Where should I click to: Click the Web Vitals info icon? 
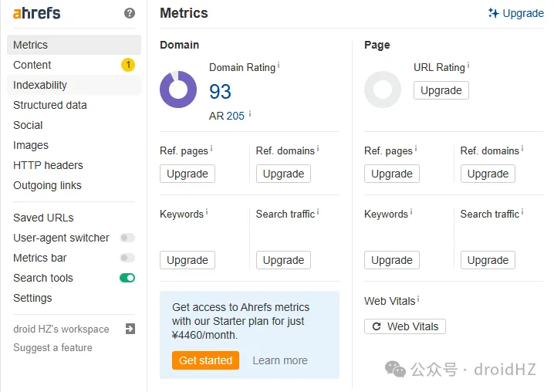[x=418, y=299]
